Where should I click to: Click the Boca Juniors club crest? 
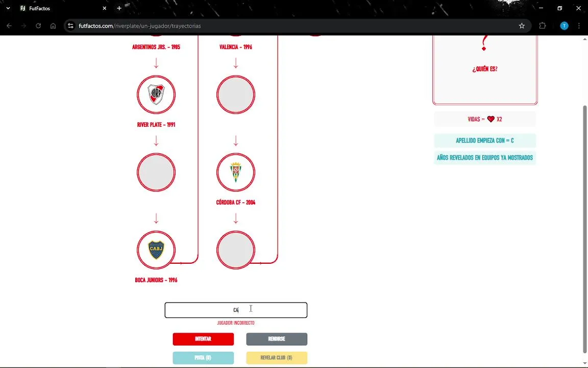156,250
